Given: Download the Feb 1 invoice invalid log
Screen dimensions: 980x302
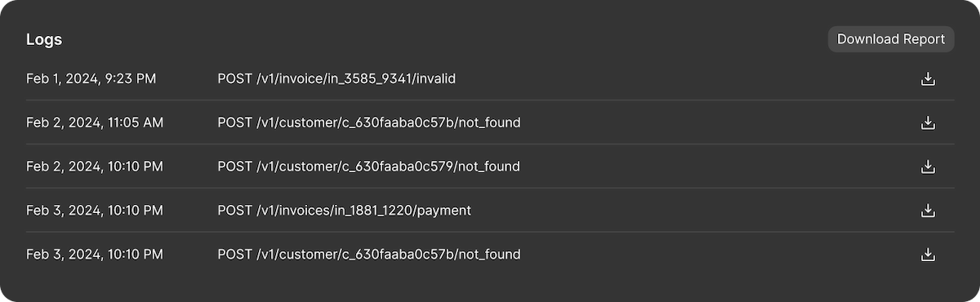Looking at the screenshot, I should tap(927, 79).
